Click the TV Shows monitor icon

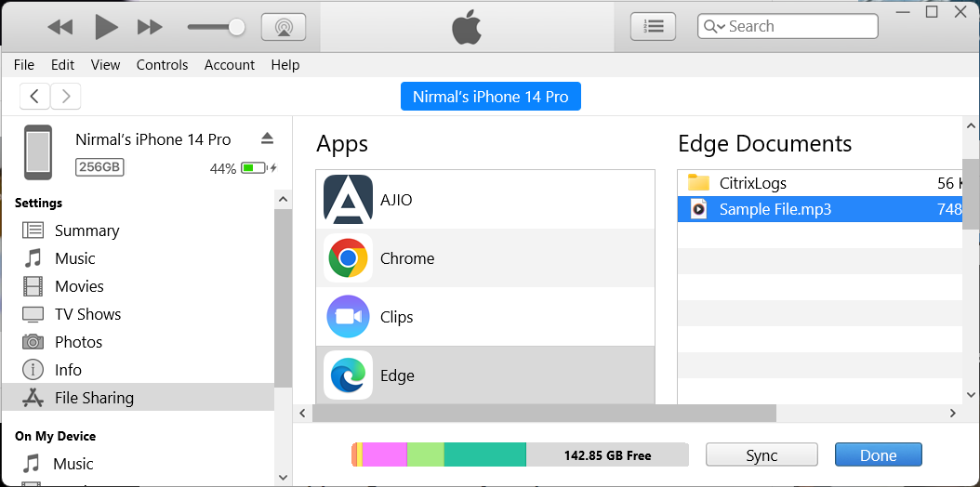[33, 314]
